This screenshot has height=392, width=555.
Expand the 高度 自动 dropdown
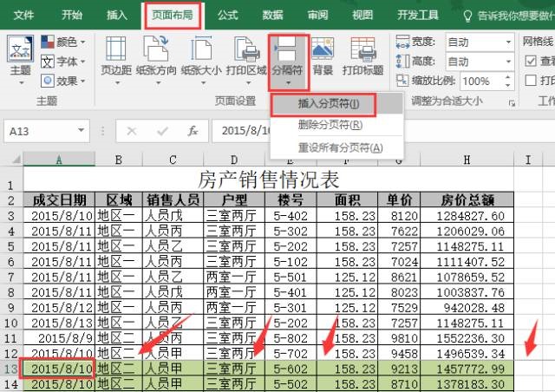tap(508, 62)
